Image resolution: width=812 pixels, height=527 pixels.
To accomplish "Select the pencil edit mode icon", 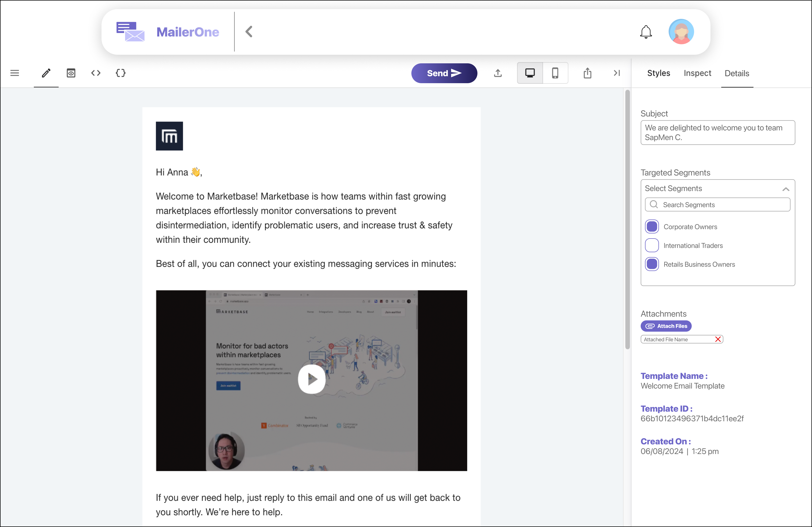I will click(x=46, y=73).
